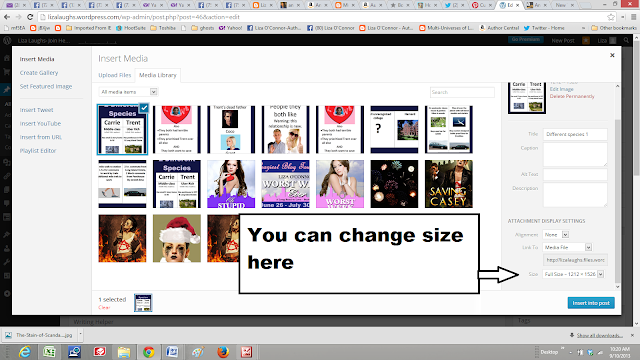Open the red app icon in taskbar

99,351
